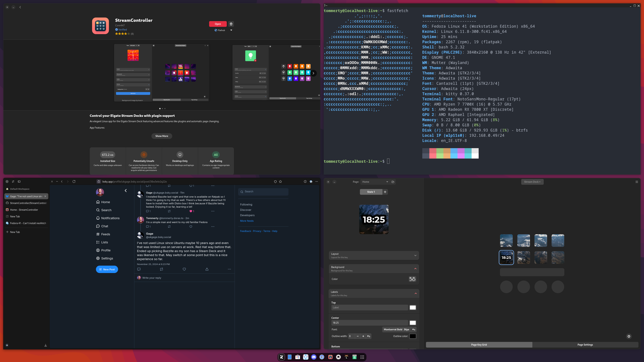Open the Bluesky Feedback link
This screenshot has height=362, width=644.
point(246,231)
